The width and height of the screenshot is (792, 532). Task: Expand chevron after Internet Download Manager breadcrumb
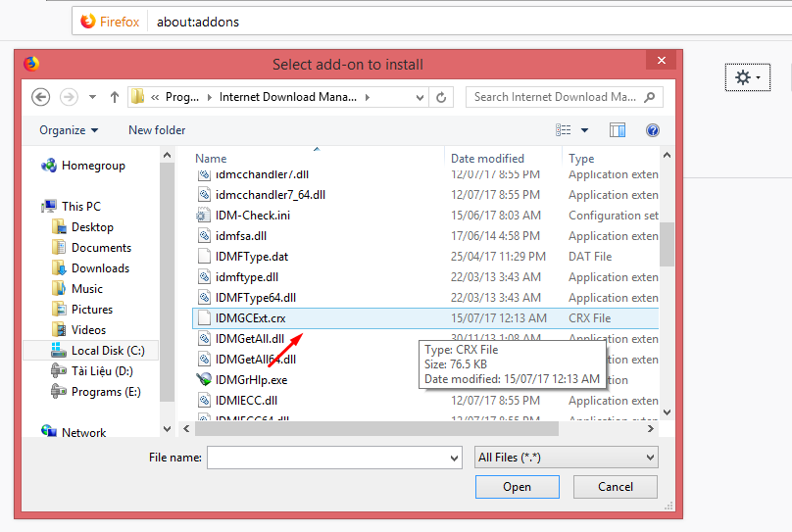(x=368, y=97)
